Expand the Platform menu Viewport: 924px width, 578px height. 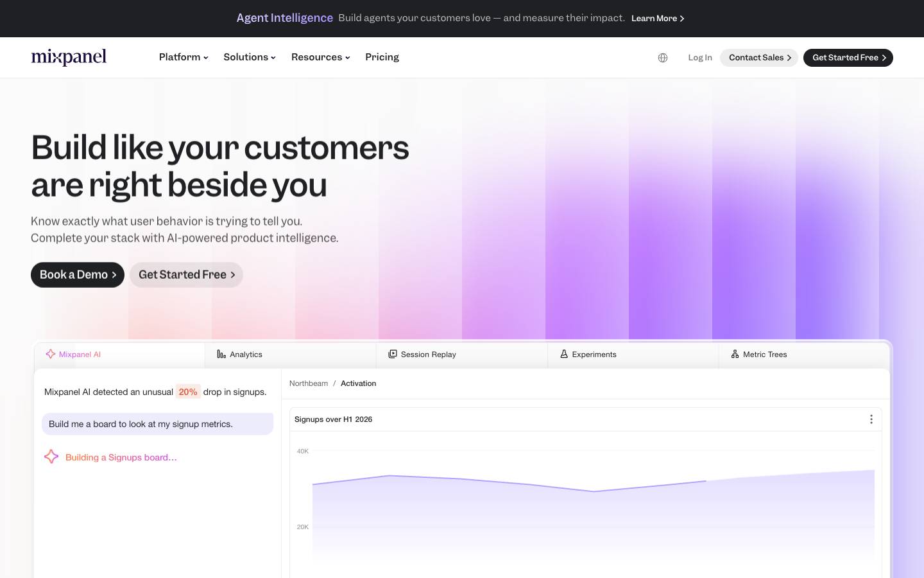pos(184,57)
